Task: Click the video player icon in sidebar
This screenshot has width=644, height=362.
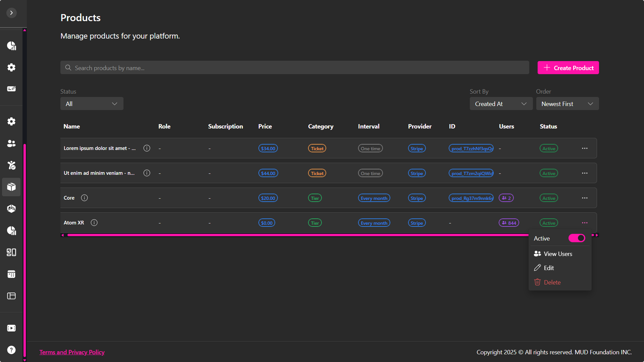Action: tap(11, 328)
